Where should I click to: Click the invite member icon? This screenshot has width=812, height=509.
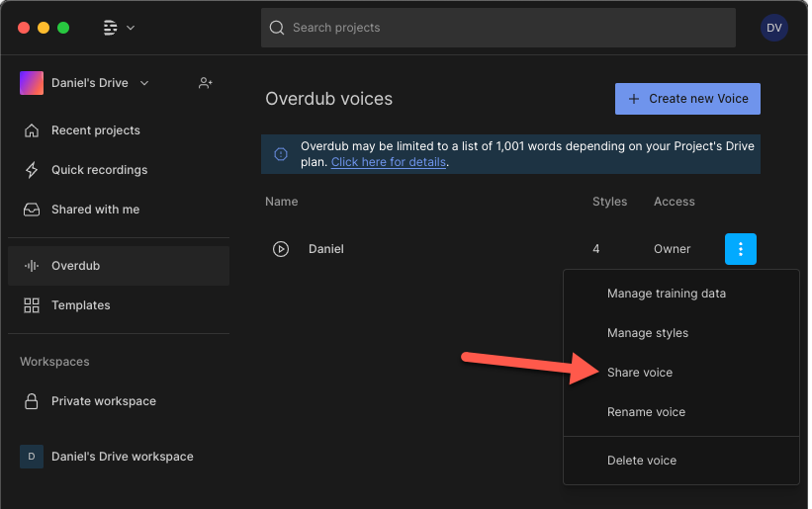point(206,83)
